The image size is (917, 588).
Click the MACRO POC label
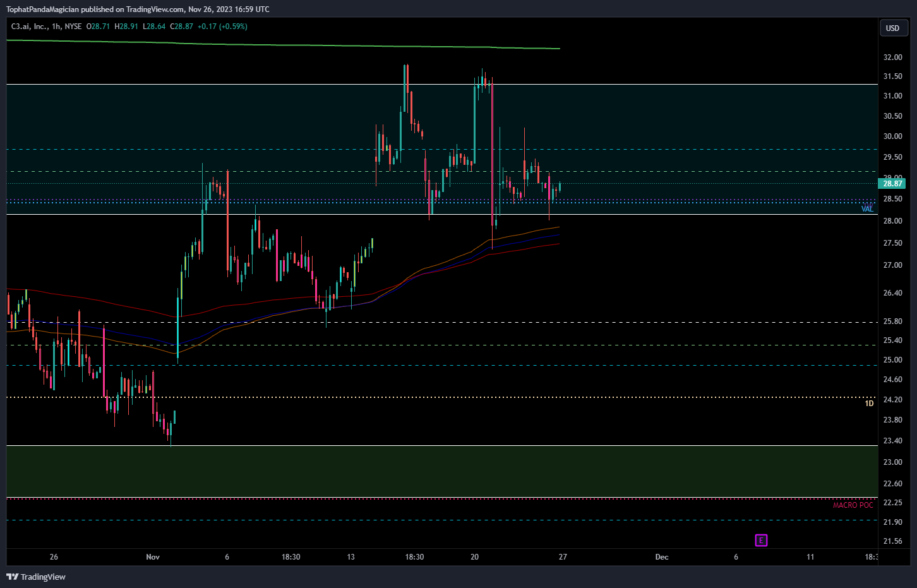tap(853, 505)
